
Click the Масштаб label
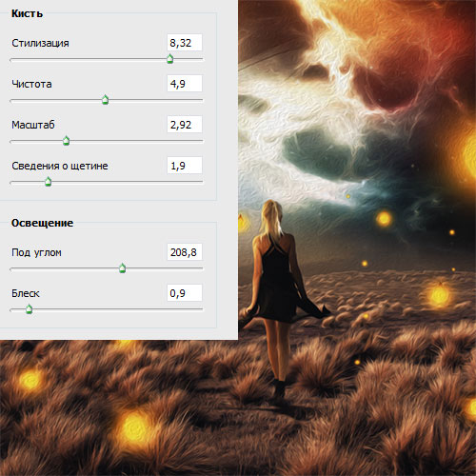[33, 125]
